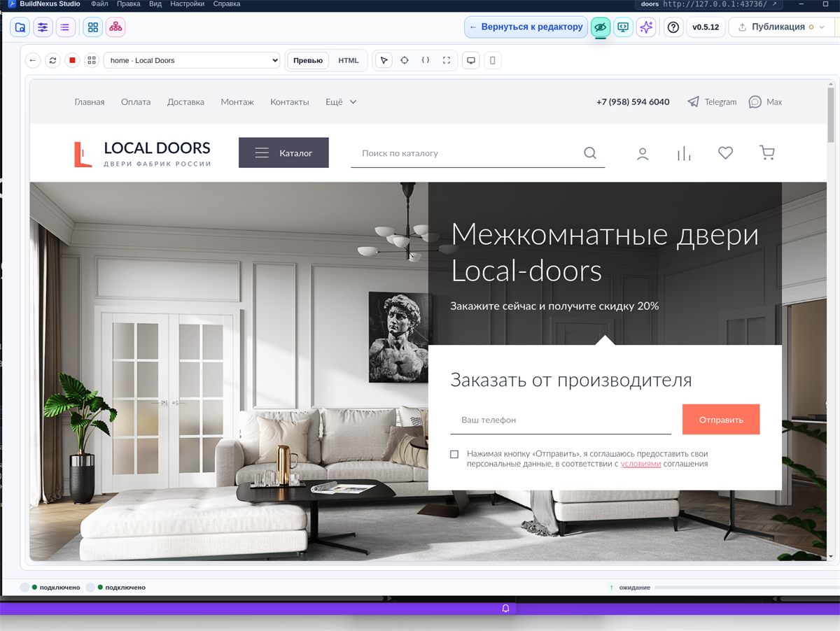Screen dimensions: 840x631
Task: Open the file search folder icon
Action: point(20,27)
